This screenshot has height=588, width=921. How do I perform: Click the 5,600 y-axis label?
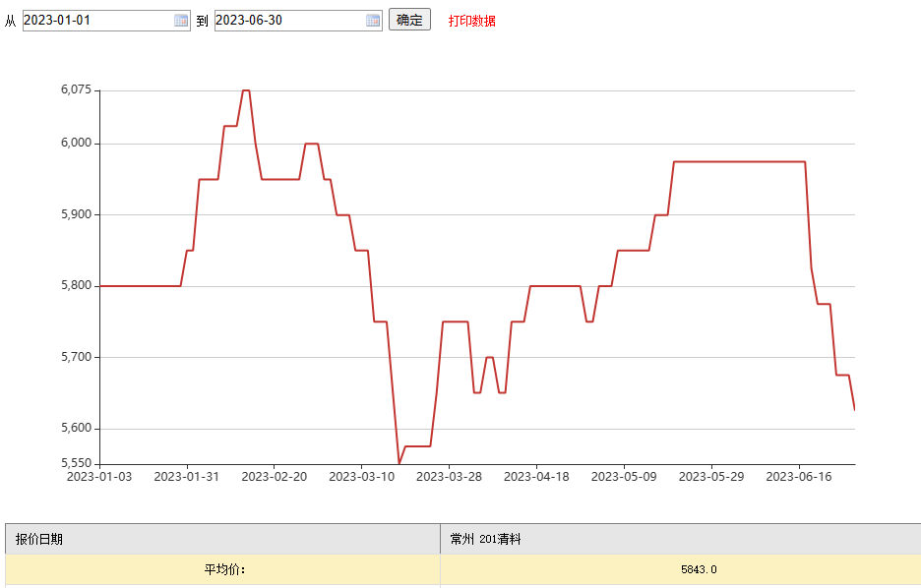(77, 429)
